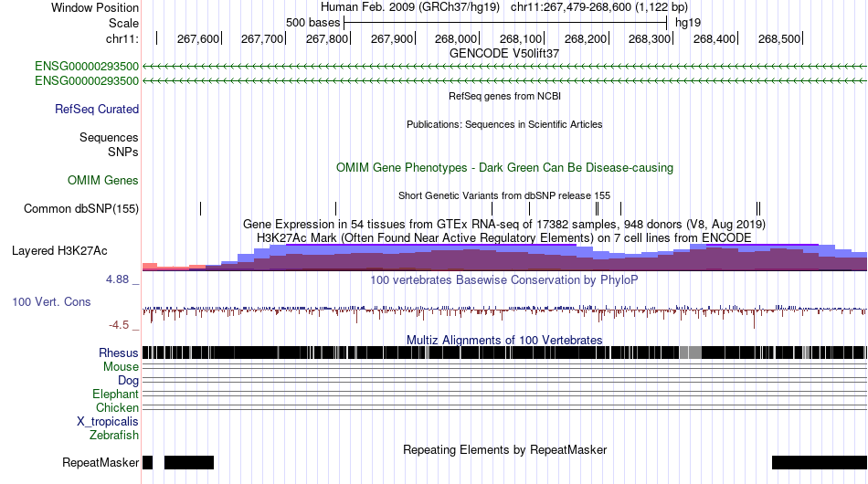Screen dimensions: 868x484
Task: Open the RepeatMasker track label
Action: coord(101,462)
